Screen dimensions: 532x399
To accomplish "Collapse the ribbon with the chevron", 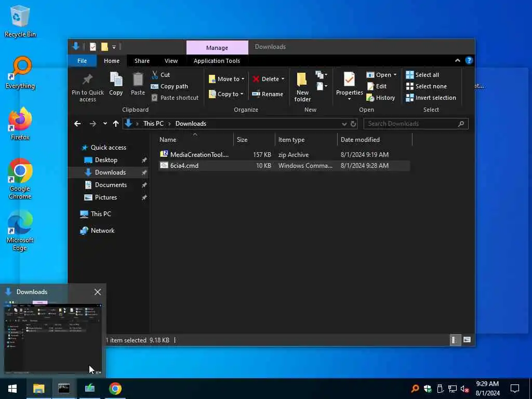I will 457,60.
